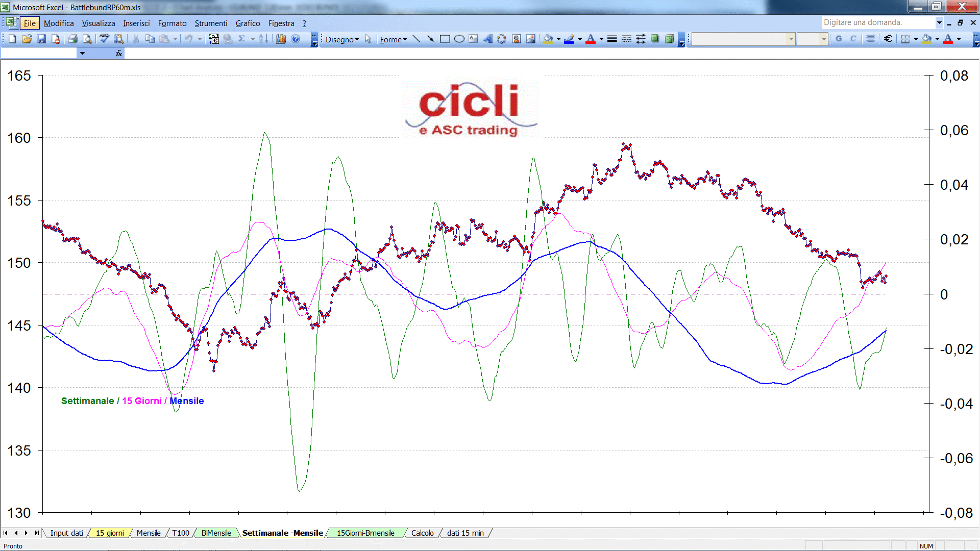The height and width of the screenshot is (551, 980).
Task: Insert picture from file
Action: (x=531, y=39)
